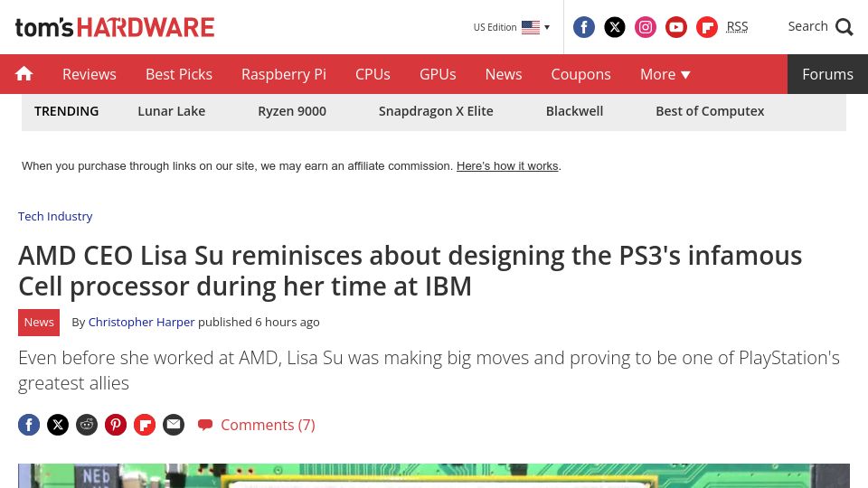Open the GPUs section
868x488 pixels.
click(x=438, y=74)
